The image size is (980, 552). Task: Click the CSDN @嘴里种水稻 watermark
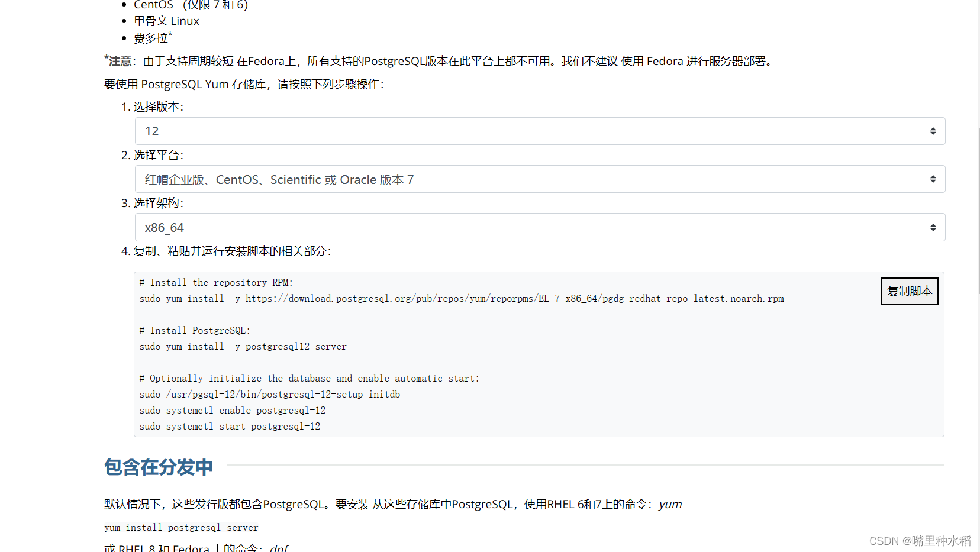point(920,540)
